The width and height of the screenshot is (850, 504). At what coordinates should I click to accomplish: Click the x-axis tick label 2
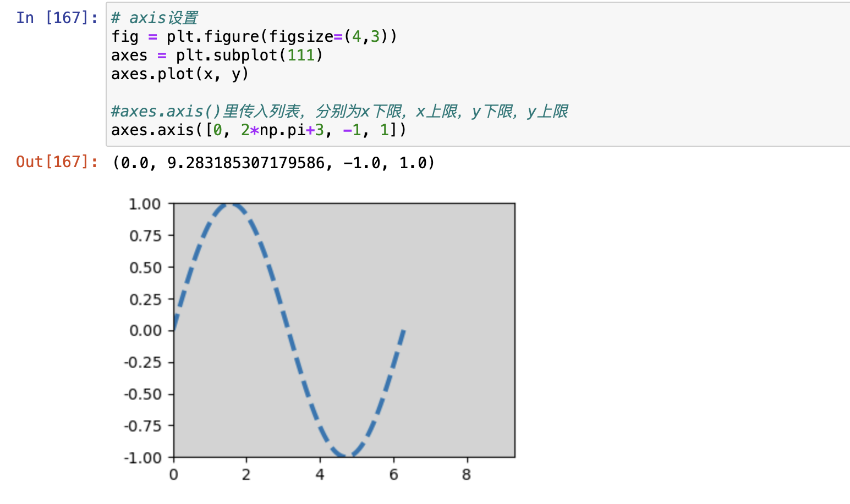coord(246,475)
